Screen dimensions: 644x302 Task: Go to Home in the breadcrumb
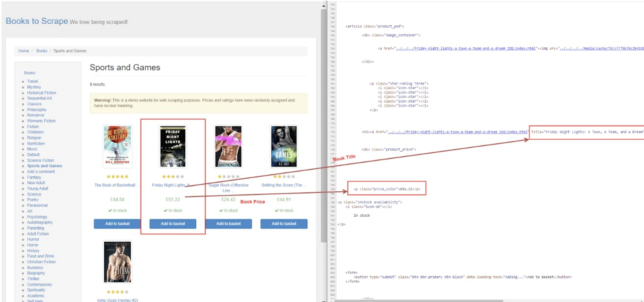click(24, 51)
